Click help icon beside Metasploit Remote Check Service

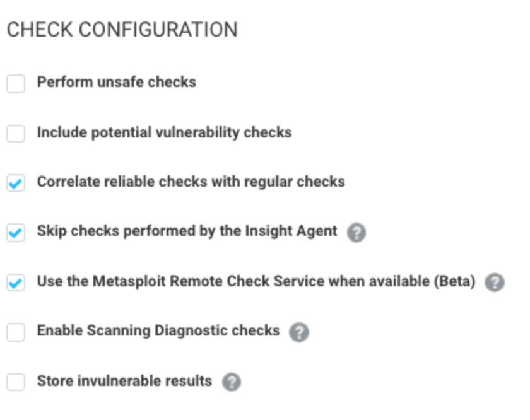[494, 283]
